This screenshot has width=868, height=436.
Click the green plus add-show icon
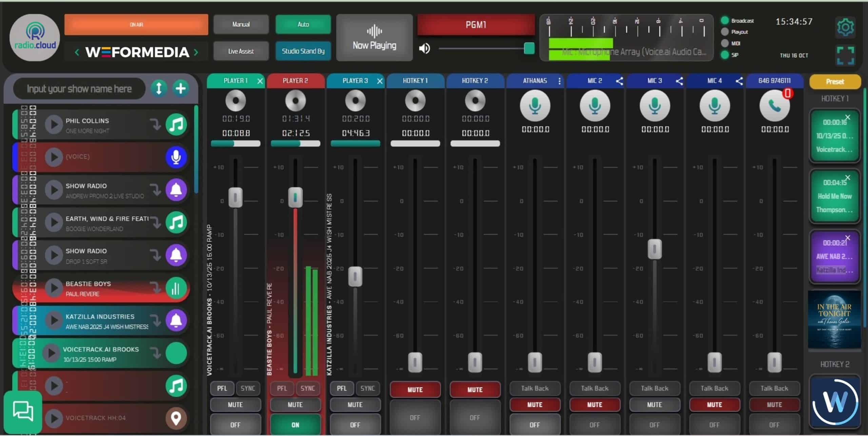(180, 89)
